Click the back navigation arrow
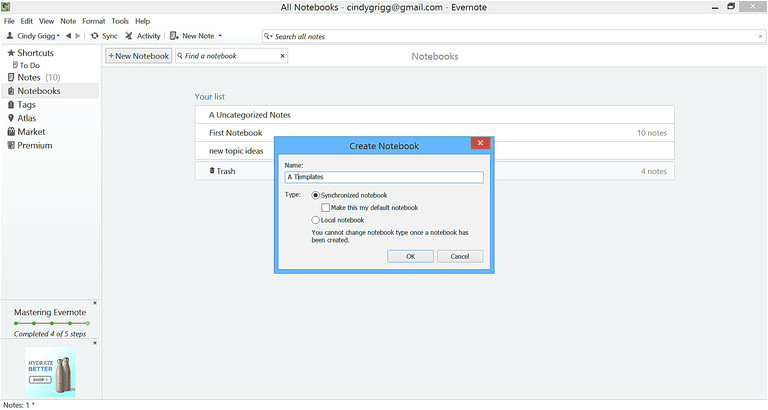768x410 pixels. [68, 36]
